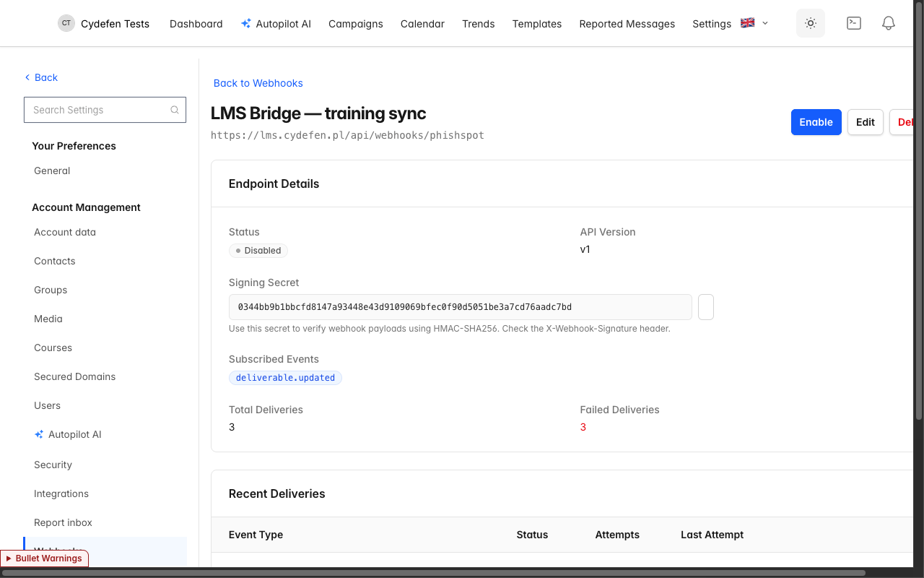Open Courses in the sidebar

(x=53, y=348)
